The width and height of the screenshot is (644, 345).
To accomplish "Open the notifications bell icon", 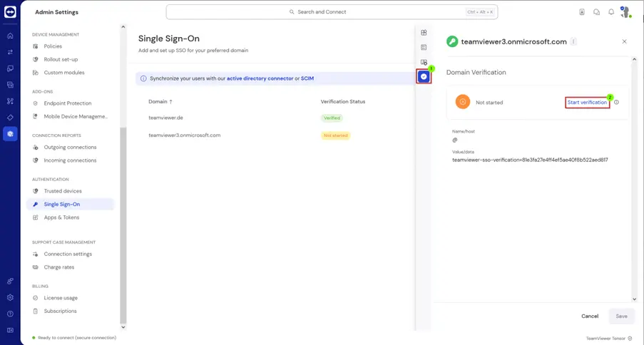I will (x=611, y=12).
